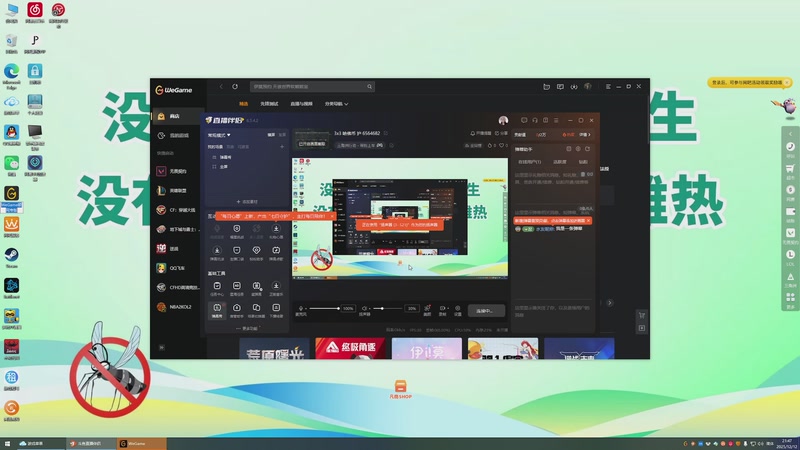Switch to the 在线用户 tab
Screen dimensions: 800x450
(530, 162)
